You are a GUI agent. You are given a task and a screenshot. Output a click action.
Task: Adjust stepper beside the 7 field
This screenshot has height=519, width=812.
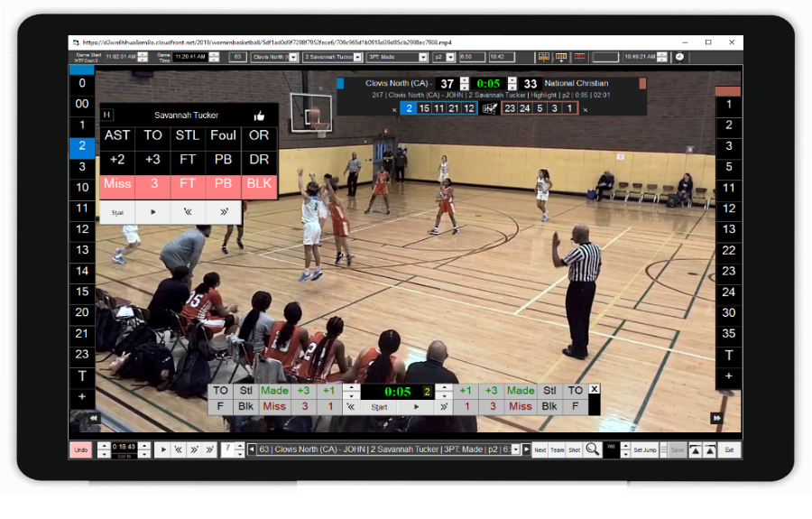[239, 449]
